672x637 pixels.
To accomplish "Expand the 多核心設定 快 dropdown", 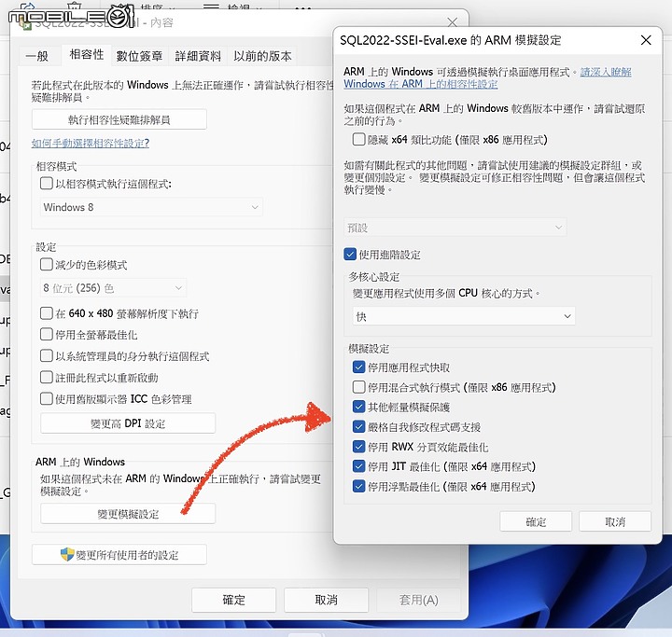I will point(464,316).
